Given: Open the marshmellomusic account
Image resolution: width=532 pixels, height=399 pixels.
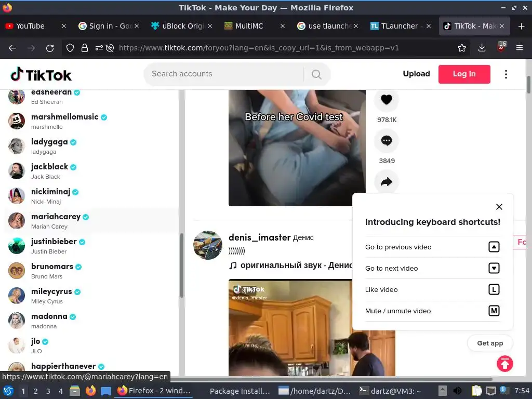Looking at the screenshot, I should pyautogui.click(x=91, y=121).
